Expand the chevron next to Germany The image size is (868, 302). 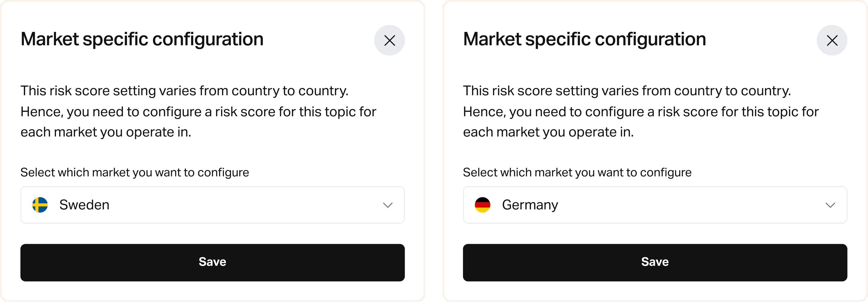[830, 205]
